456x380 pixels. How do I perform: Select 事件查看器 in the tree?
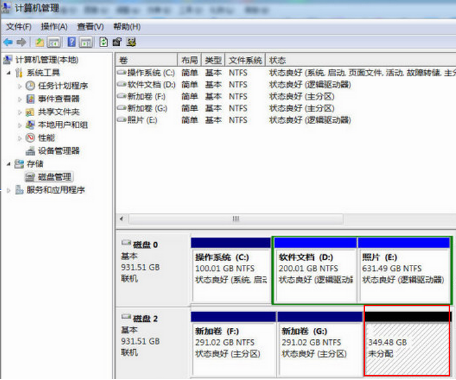53,99
